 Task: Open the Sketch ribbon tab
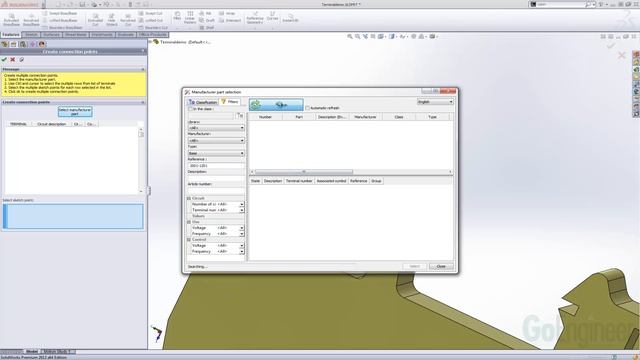click(31, 35)
